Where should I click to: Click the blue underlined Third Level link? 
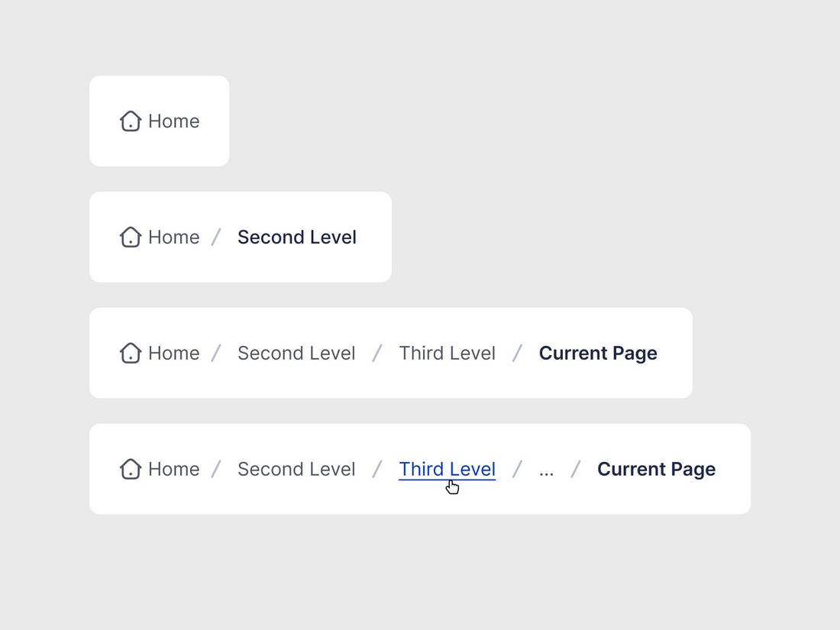click(x=447, y=470)
